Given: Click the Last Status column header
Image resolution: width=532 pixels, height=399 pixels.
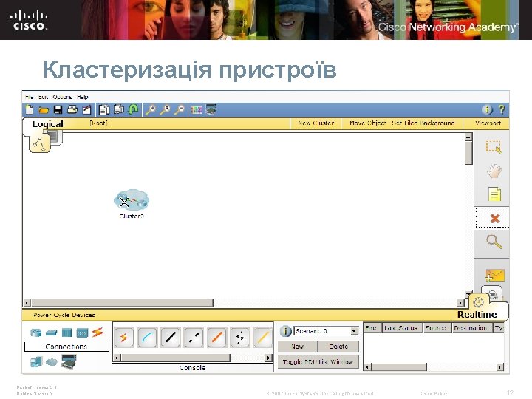Looking at the screenshot, I should 400,328.
